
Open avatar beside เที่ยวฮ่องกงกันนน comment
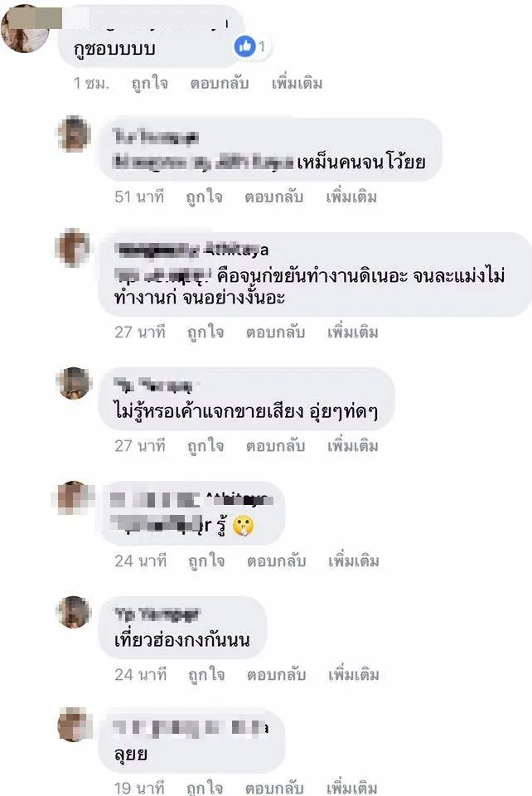[x=74, y=612]
